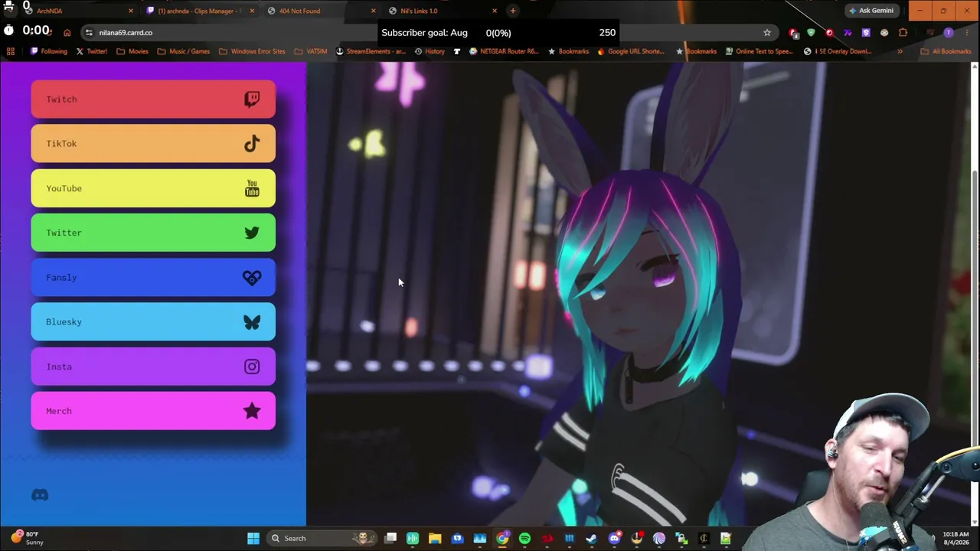Open the NETGEAR Router bookmark
Screen dimensions: 980x551
[505, 51]
